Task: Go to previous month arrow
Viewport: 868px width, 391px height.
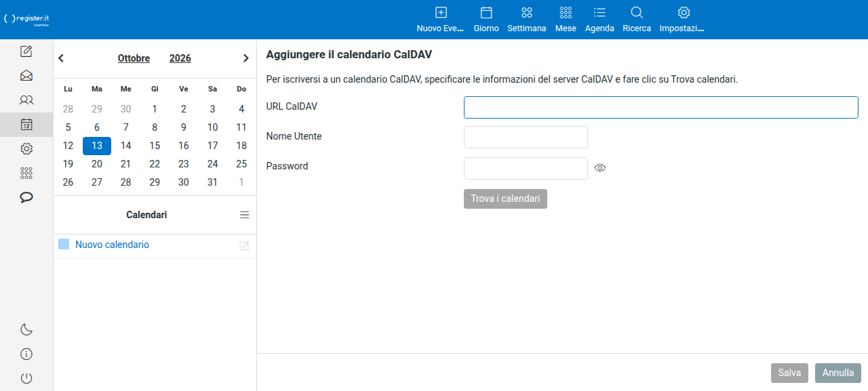Action: 61,58
